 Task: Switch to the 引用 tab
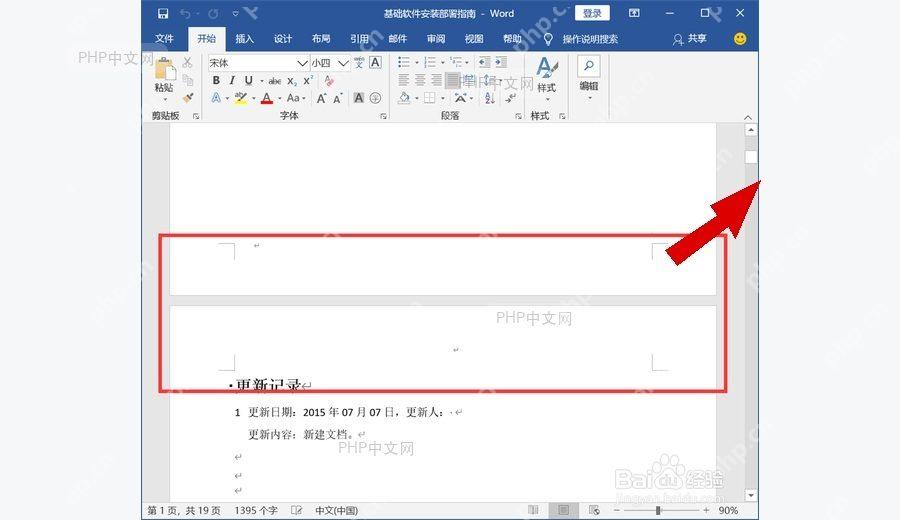coord(359,38)
